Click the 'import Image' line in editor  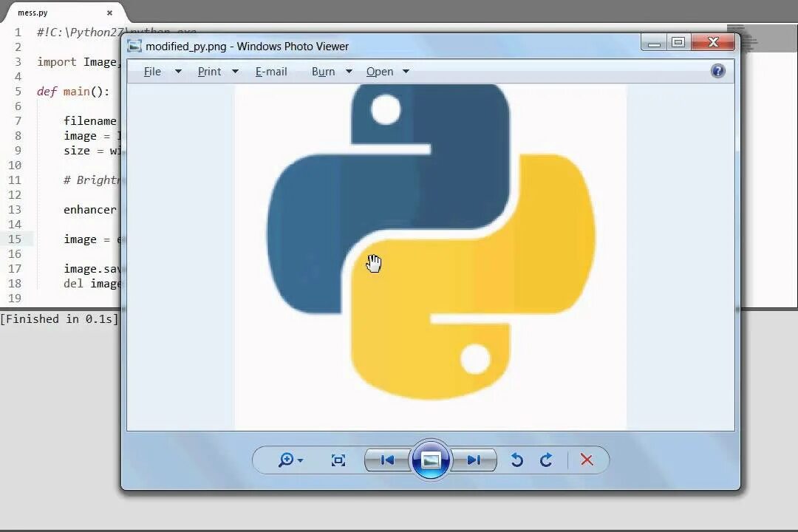click(x=78, y=62)
